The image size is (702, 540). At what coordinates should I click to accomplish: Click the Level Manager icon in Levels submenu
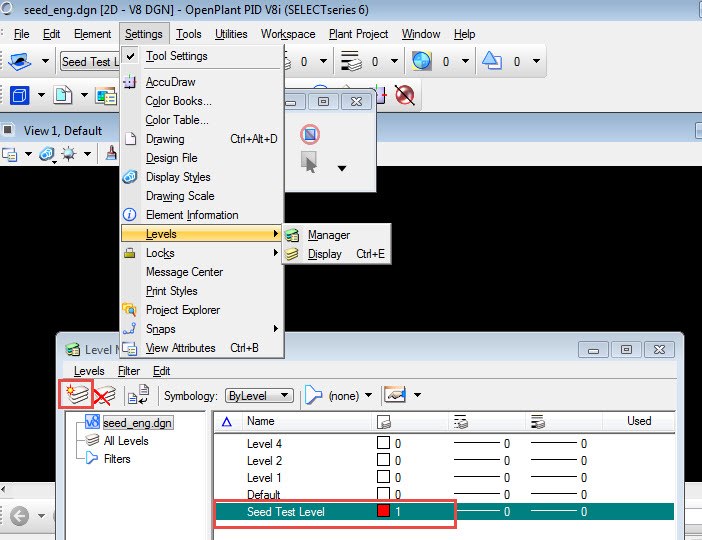(x=292, y=235)
